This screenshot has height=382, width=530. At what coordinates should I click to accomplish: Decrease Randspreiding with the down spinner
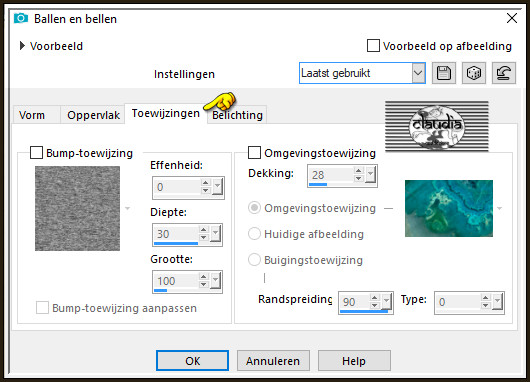[375, 305]
